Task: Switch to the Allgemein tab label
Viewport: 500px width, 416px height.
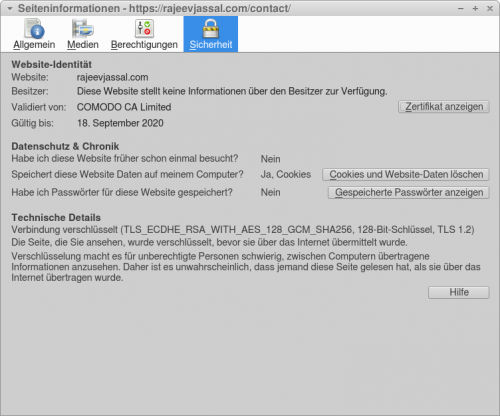Action: [34, 45]
